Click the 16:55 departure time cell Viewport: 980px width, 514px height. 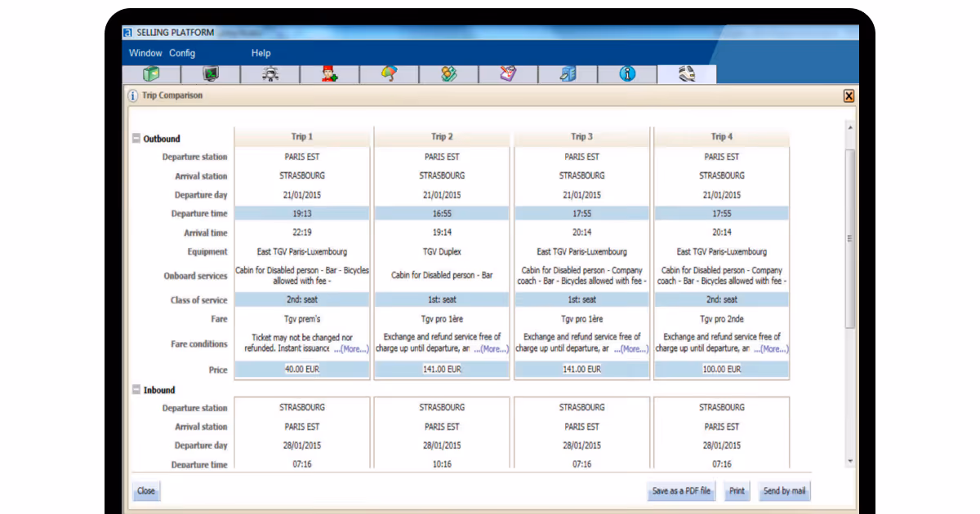point(442,213)
